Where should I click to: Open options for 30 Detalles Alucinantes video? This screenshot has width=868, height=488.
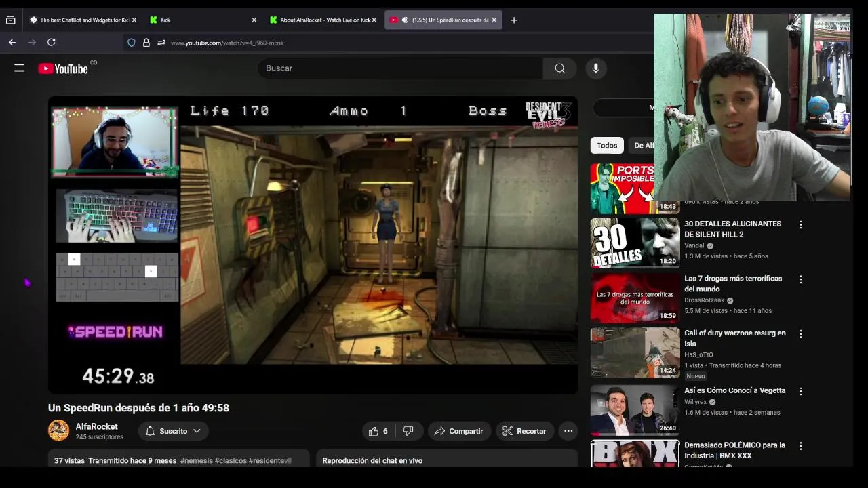[x=800, y=224]
